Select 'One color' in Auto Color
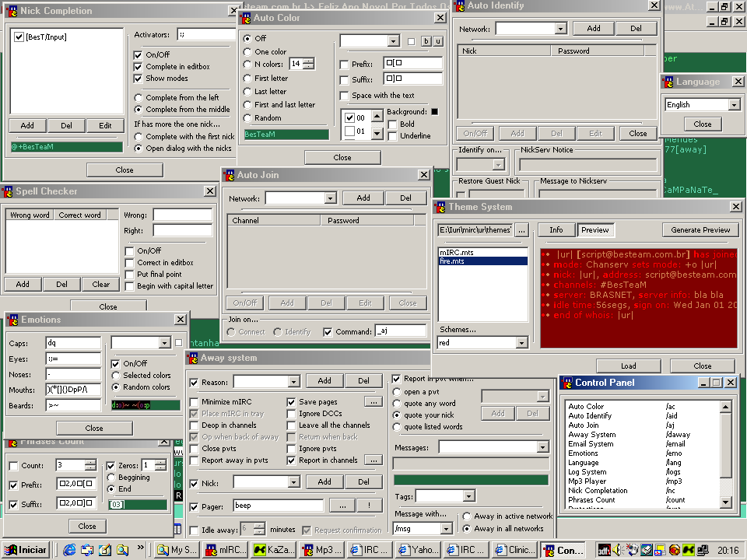Image resolution: width=747 pixels, height=560 pixels. tap(247, 51)
